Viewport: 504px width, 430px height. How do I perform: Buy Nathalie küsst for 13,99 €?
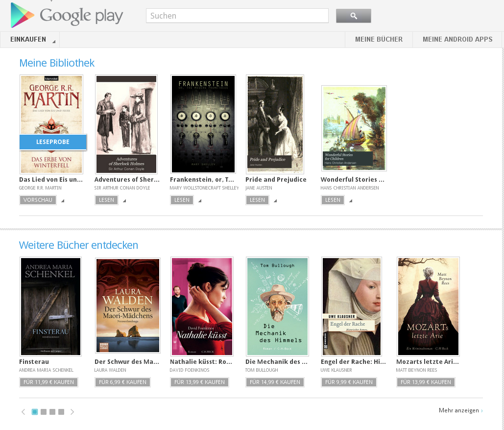click(200, 382)
